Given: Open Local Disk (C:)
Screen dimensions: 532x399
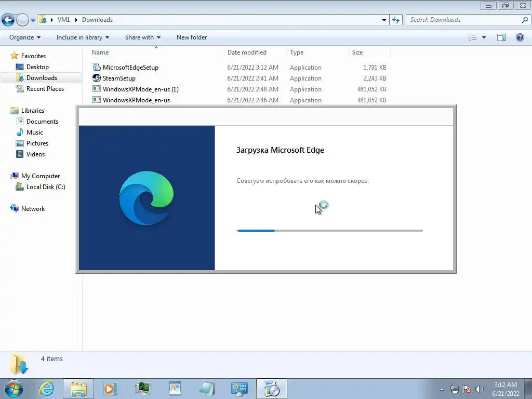Looking at the screenshot, I should (x=46, y=187).
